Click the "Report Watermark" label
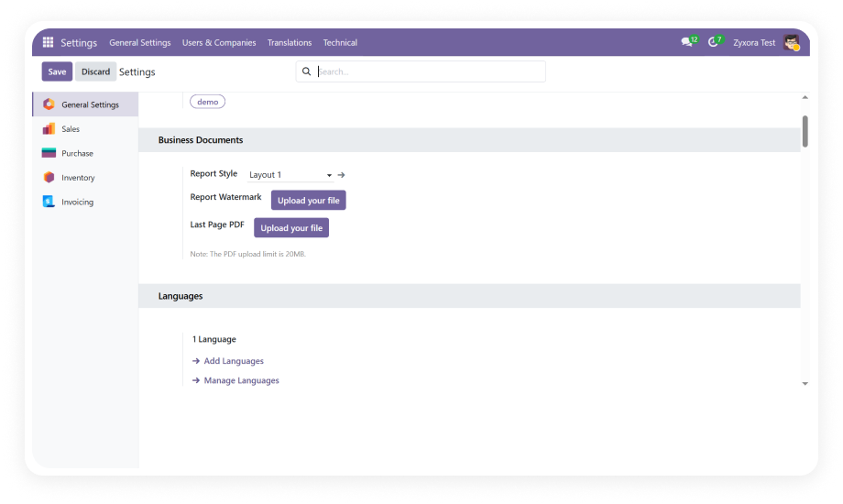The width and height of the screenshot is (843, 504). pos(225,197)
